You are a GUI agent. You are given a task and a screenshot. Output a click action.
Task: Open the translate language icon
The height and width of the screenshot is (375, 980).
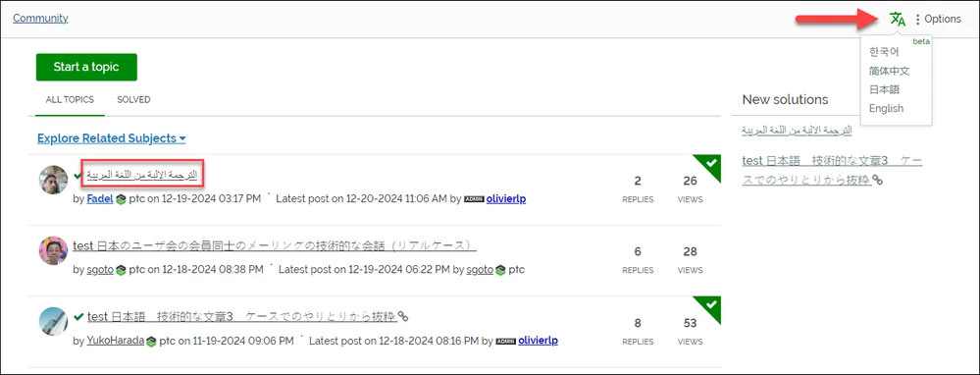[898, 20]
